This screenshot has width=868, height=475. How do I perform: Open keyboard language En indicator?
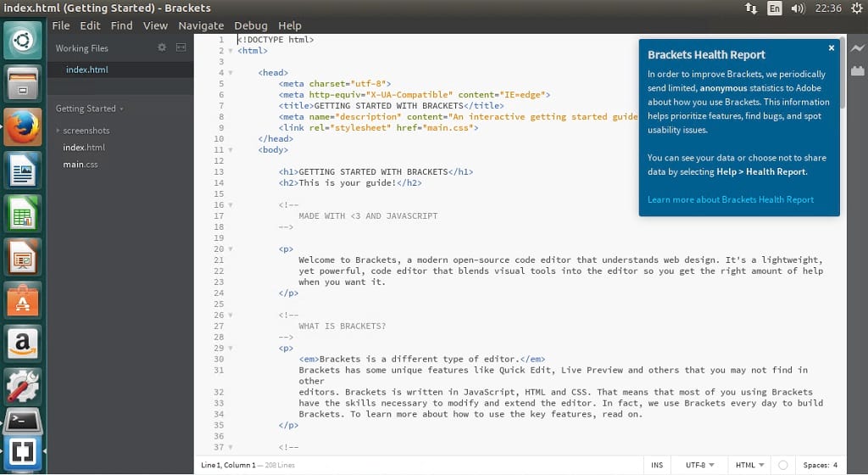775,8
